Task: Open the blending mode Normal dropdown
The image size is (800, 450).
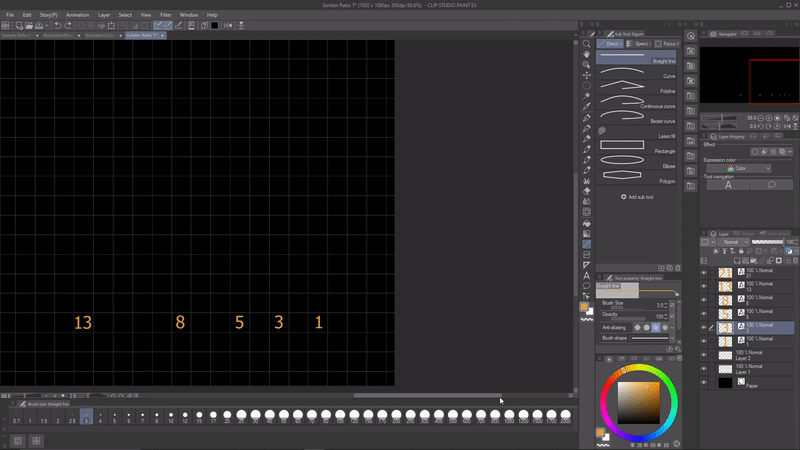Action: point(733,242)
